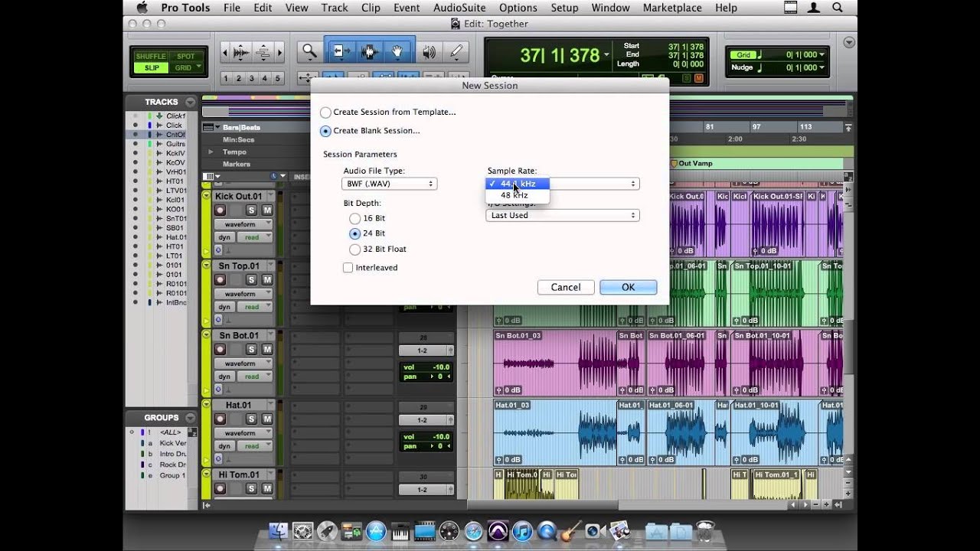The height and width of the screenshot is (551, 980).
Task: Recall zoom preset 5
Action: 278,78
